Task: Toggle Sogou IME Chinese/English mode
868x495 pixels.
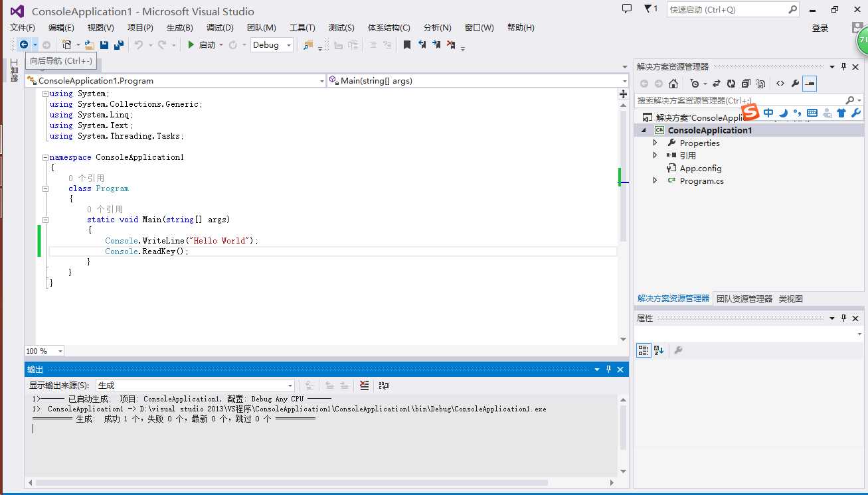Action: (x=768, y=113)
